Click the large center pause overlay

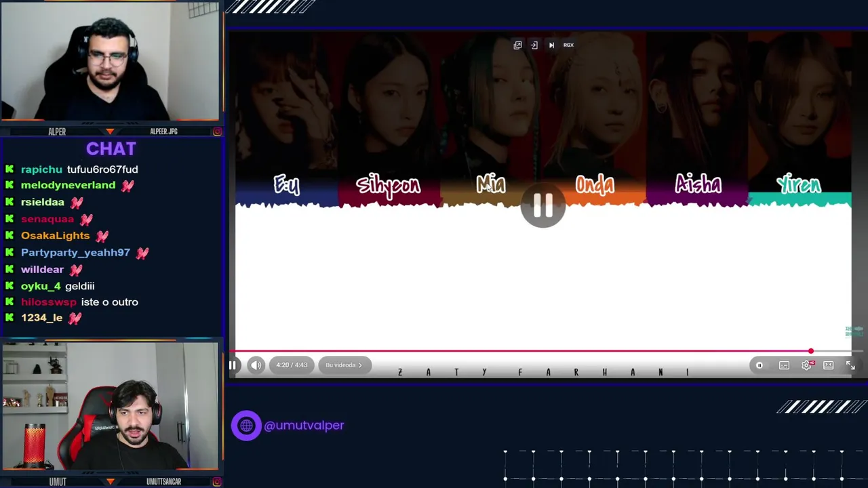coord(542,206)
